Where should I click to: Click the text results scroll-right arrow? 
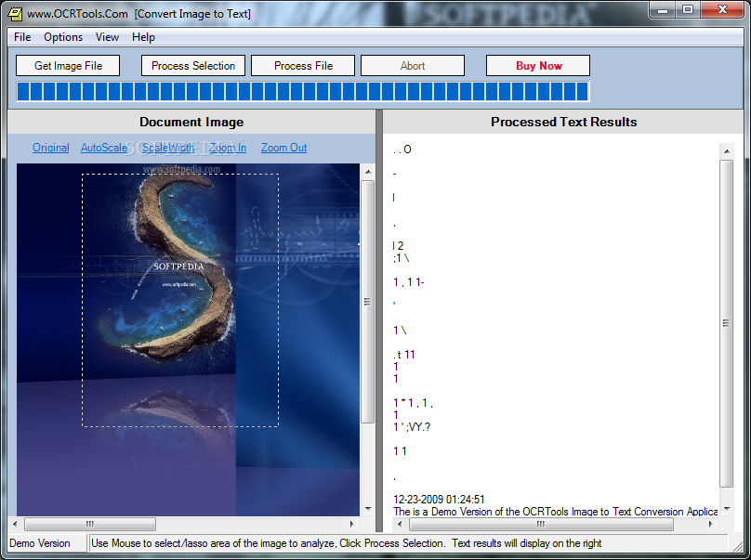pyautogui.click(x=711, y=524)
